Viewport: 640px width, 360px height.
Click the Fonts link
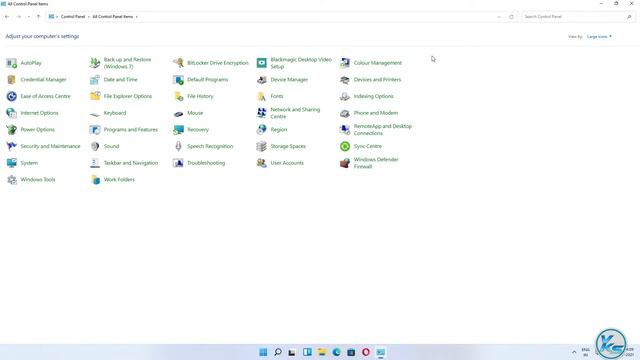[277, 96]
